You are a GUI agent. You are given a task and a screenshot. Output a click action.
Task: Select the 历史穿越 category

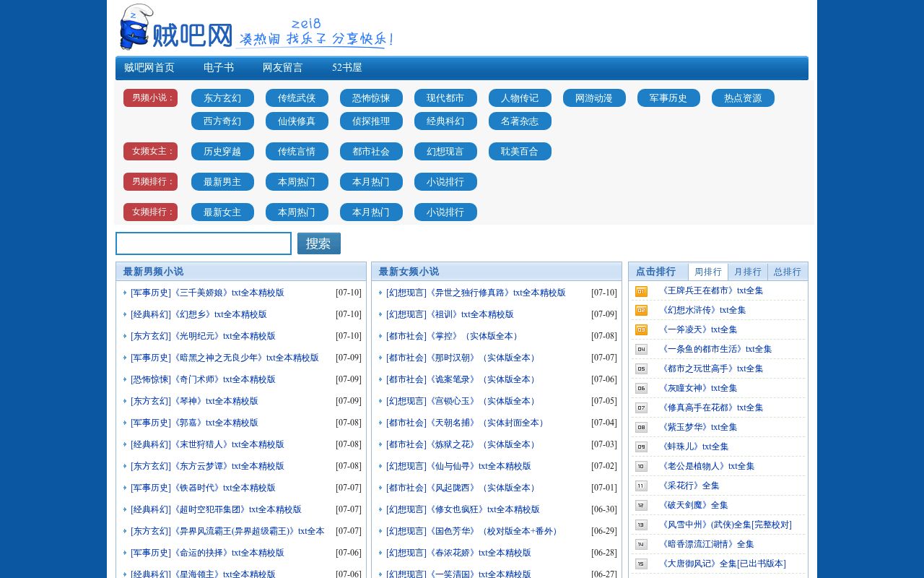(x=222, y=152)
